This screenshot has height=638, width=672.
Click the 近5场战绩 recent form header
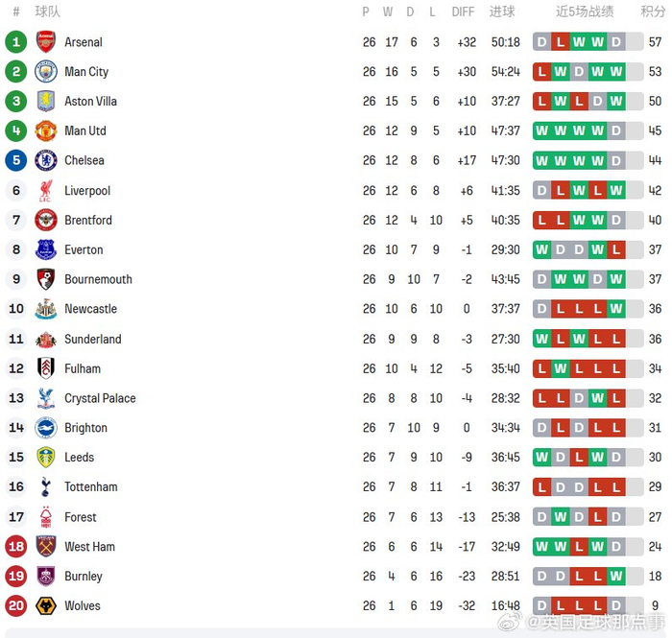click(x=585, y=12)
